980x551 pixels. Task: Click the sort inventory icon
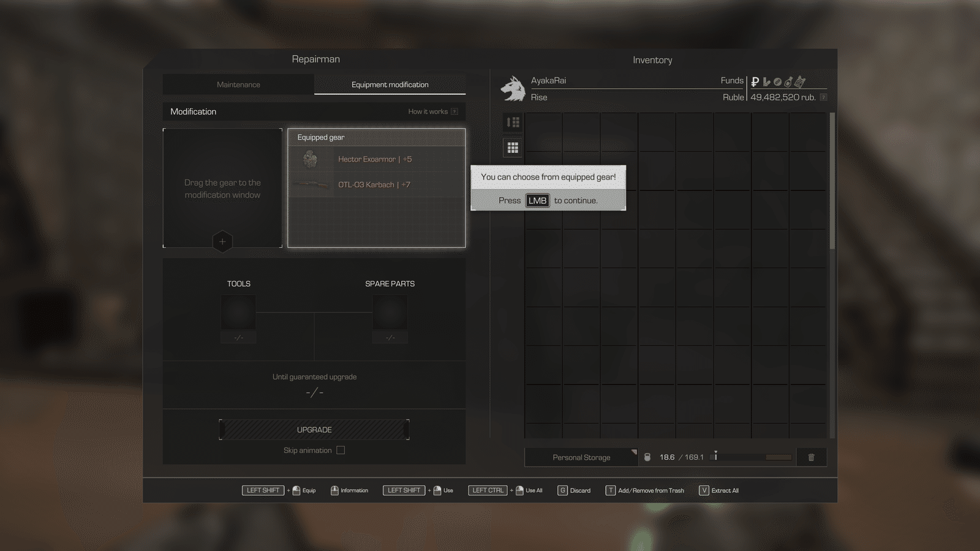tap(513, 122)
